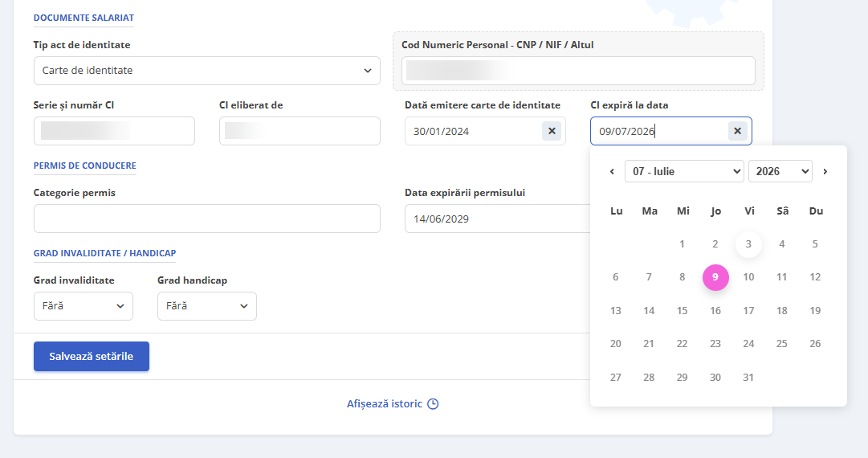Select day 15 in the calendar
Image resolution: width=868 pixels, height=458 pixels.
[x=682, y=311]
